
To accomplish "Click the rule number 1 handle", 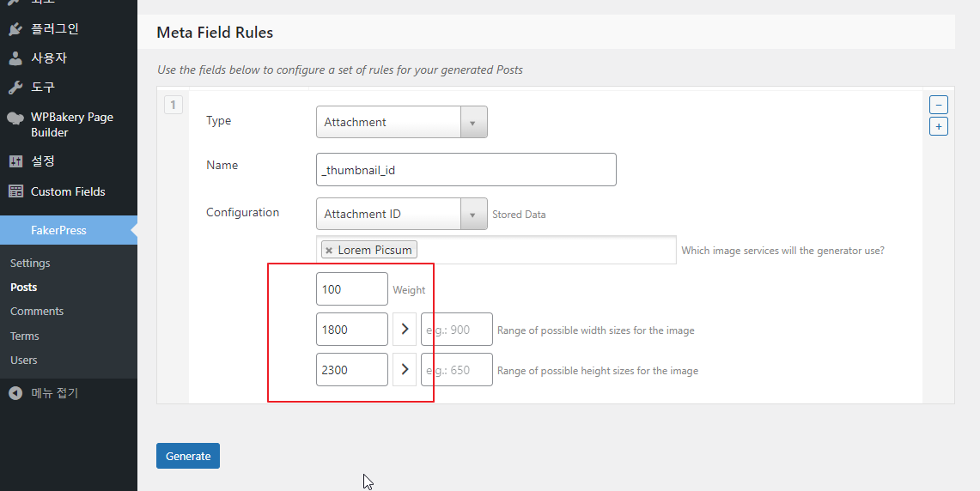I will coord(173,105).
